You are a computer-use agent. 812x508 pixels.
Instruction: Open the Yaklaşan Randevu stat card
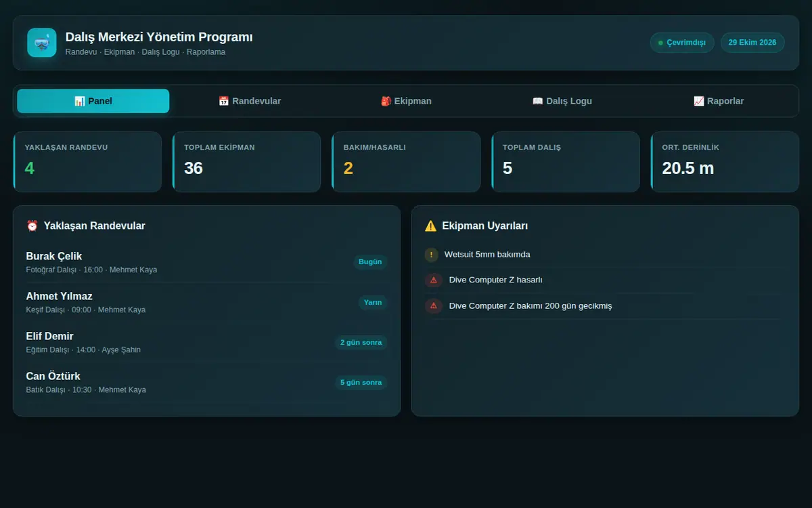tap(87, 162)
